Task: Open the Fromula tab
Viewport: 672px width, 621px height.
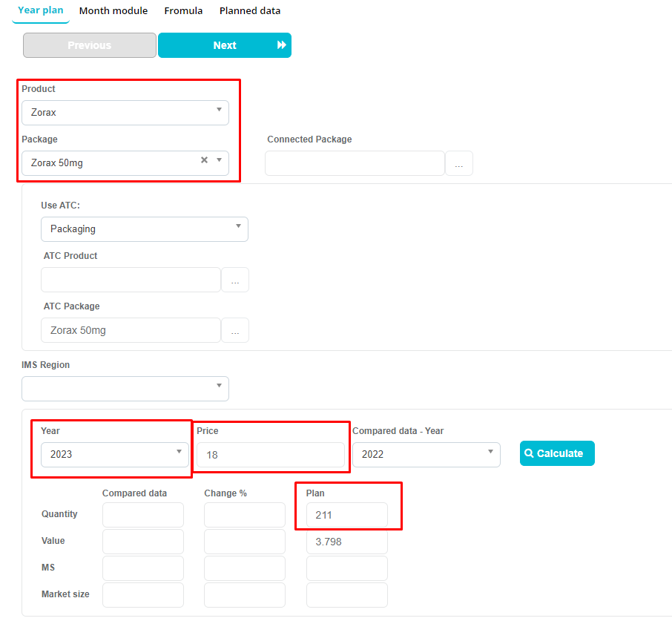Action: (183, 11)
